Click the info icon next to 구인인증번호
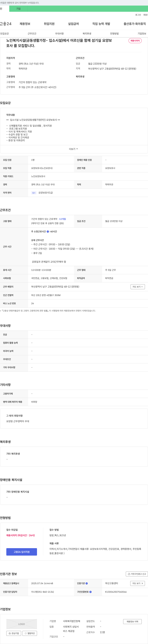The height and width of the screenshot is (644, 148). click(90, 592)
